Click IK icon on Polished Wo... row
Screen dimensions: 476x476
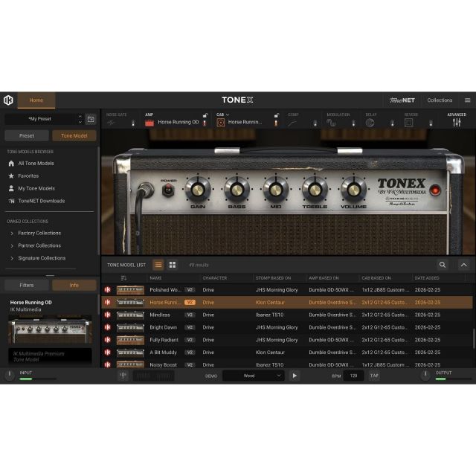pyautogui.click(x=107, y=289)
